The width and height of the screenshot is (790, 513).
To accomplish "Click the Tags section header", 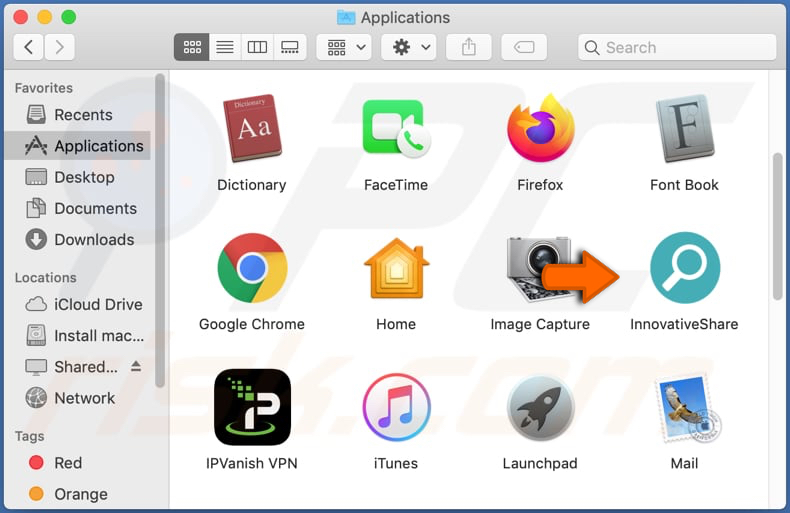I will 30,436.
